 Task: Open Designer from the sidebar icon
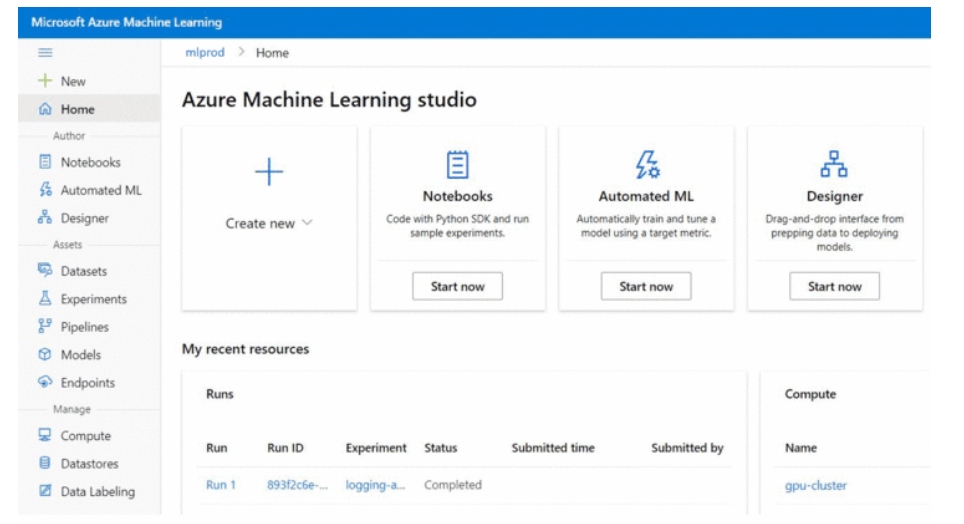click(x=45, y=217)
